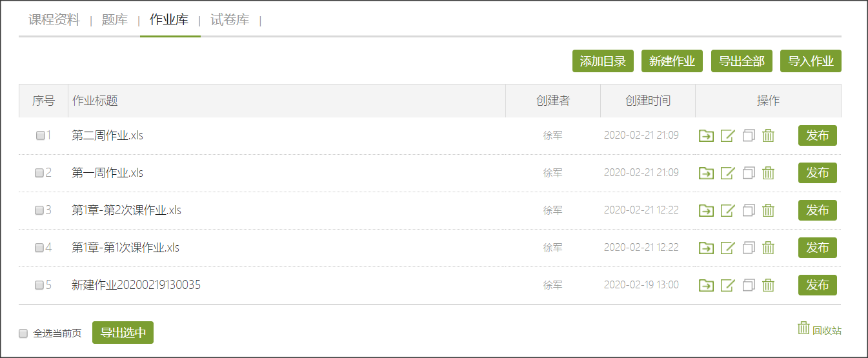Viewport: 868px width, 358px height.
Task: Enable the 全选当前页 checkbox
Action: 23,333
